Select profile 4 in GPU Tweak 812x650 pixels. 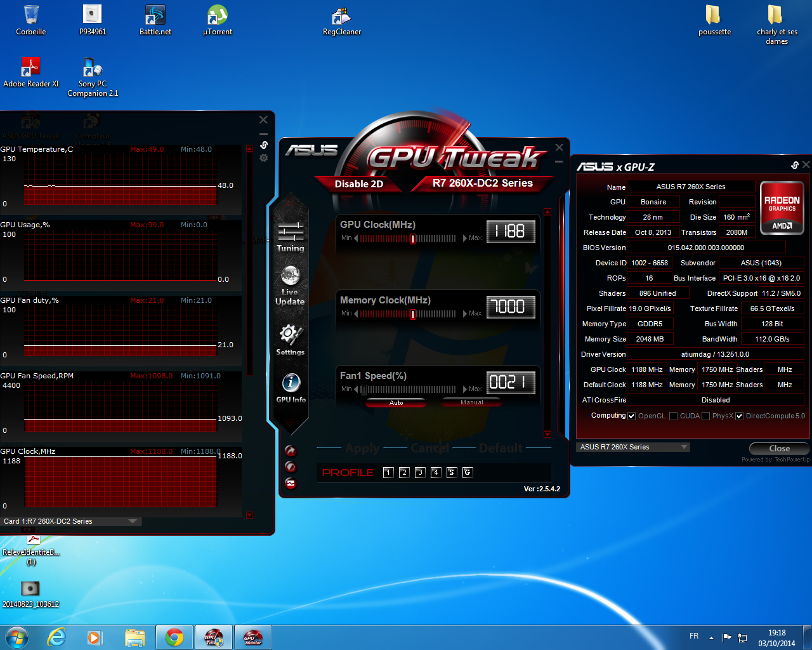pos(436,472)
